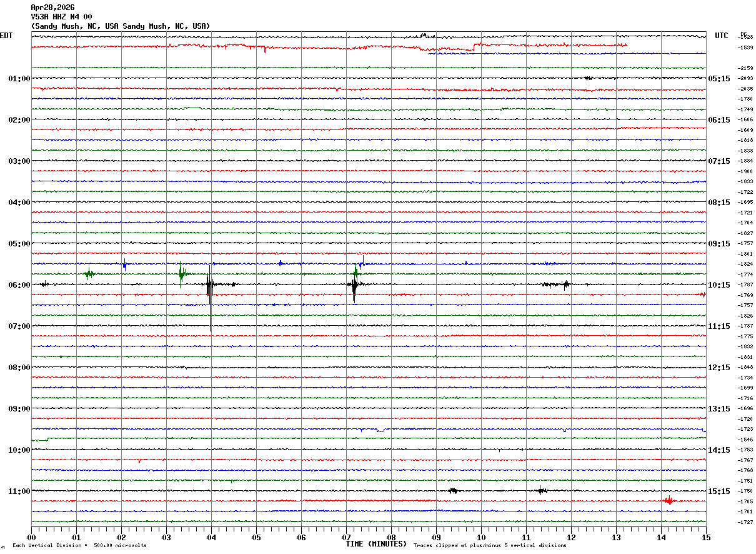Click the UTC label "15:15"

719,491
